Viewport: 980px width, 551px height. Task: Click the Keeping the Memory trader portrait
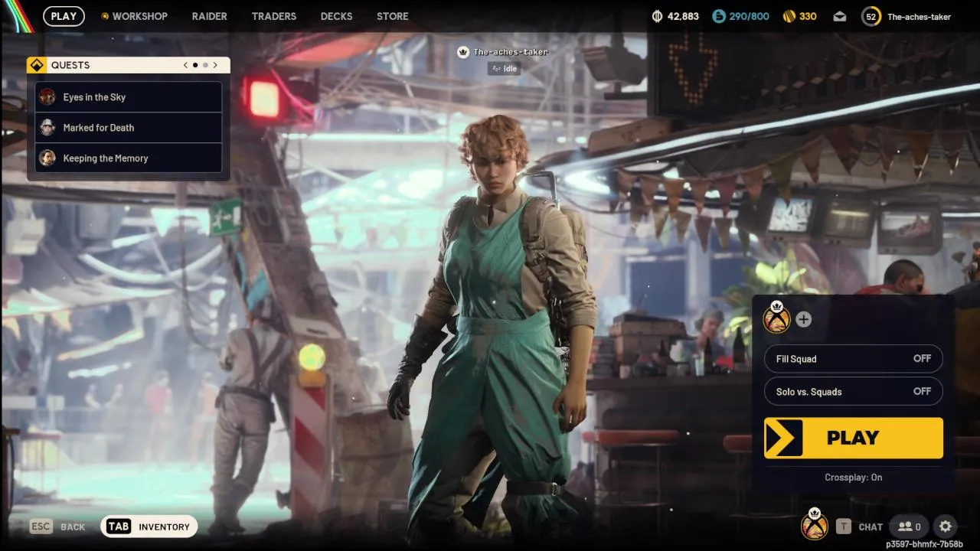tap(47, 158)
